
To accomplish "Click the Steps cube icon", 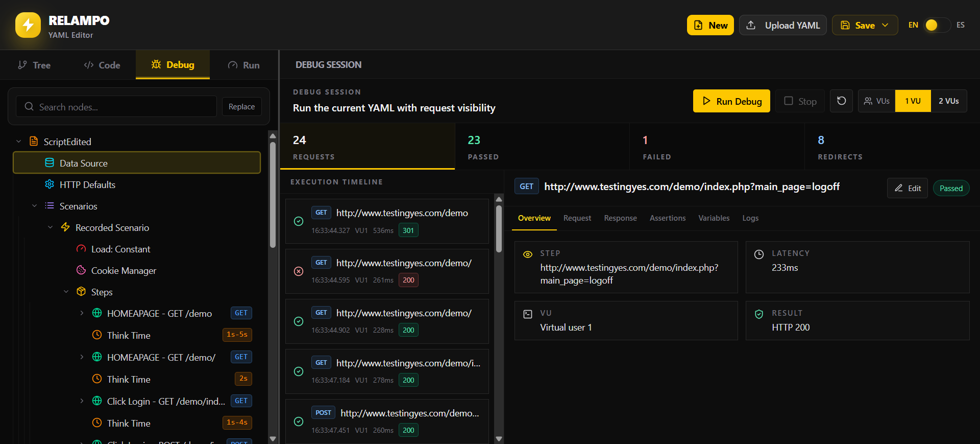I will coord(81,292).
